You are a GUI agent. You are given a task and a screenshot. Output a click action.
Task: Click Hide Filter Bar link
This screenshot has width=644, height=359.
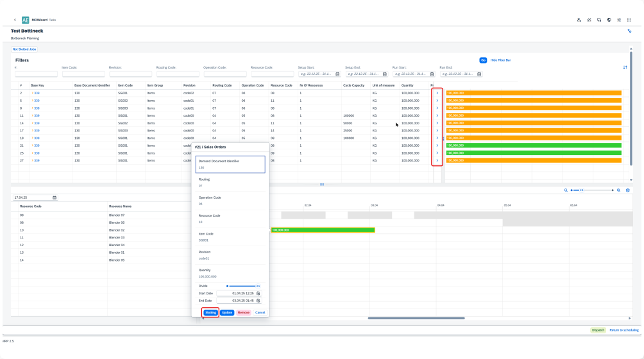(x=500, y=60)
